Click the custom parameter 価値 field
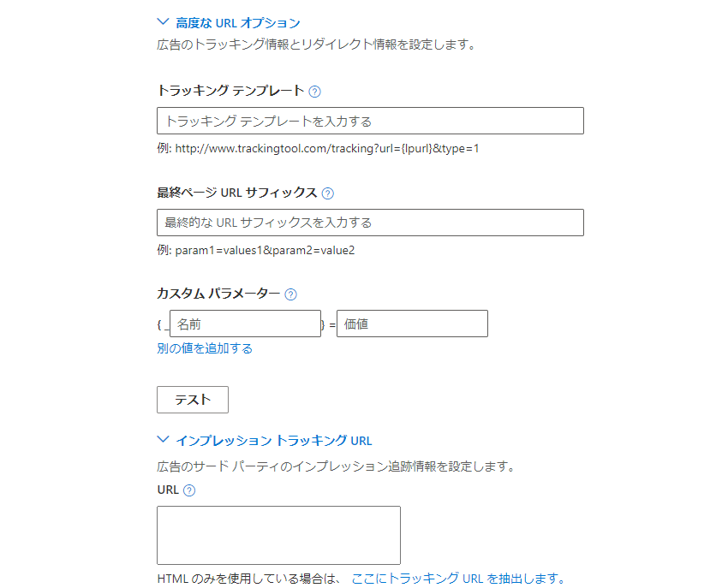 point(412,324)
